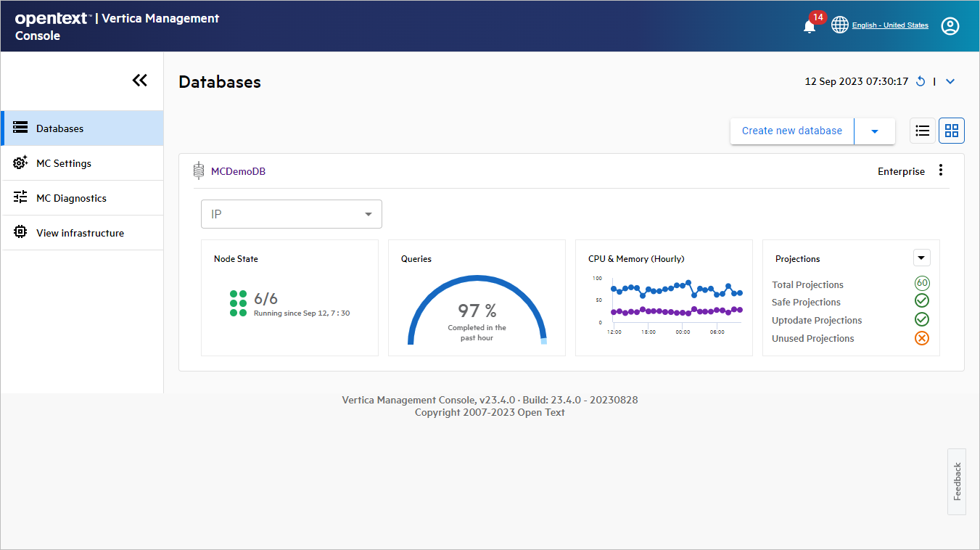The image size is (980, 550).
Task: Switch to grid view of databases
Action: 951,131
